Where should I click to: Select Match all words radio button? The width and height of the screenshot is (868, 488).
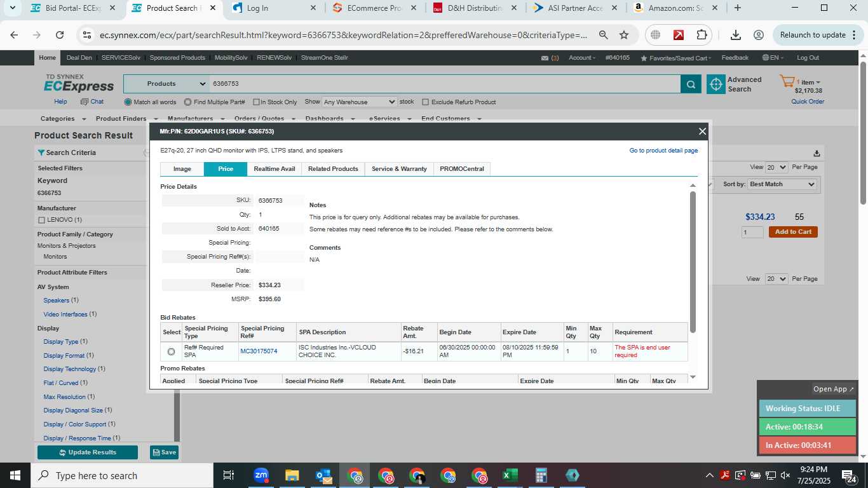128,102
